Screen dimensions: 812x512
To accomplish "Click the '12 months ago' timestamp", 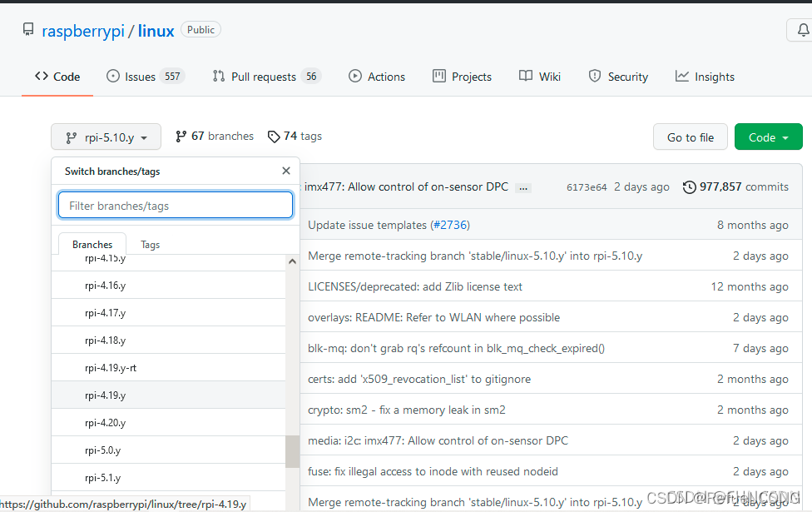I will pyautogui.click(x=750, y=286).
